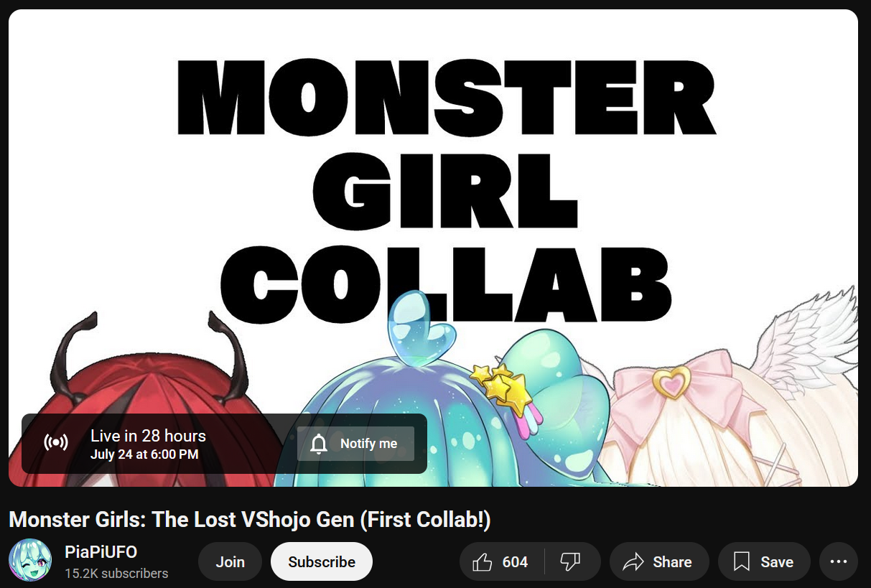Viewport: 871px width, 588px height.
Task: Click the blue slime girl character
Action: pos(452,402)
